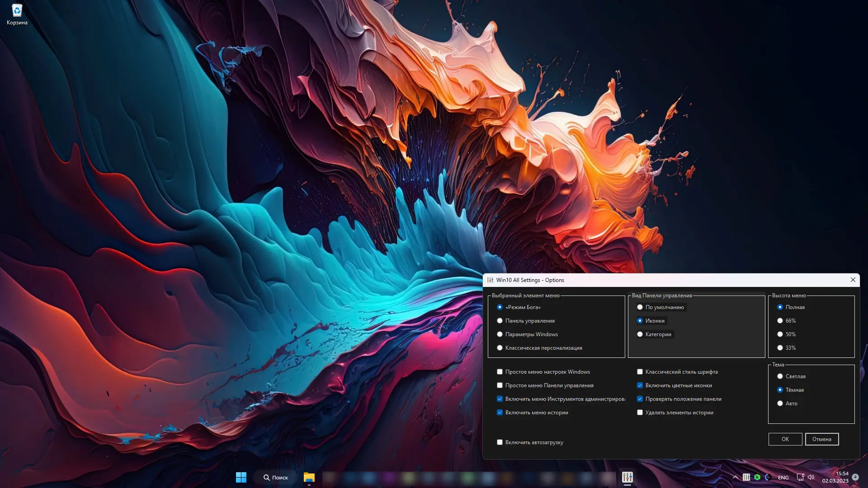Select the Control Panel radio option
Viewport: 868px width, 488px height.
click(500, 321)
